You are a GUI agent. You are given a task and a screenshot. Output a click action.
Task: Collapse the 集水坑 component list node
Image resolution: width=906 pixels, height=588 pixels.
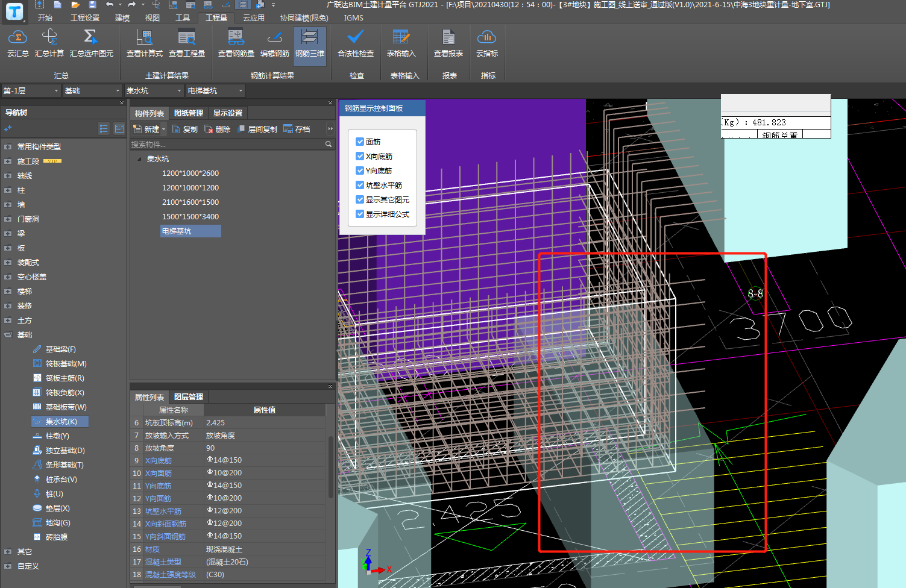tap(140, 159)
